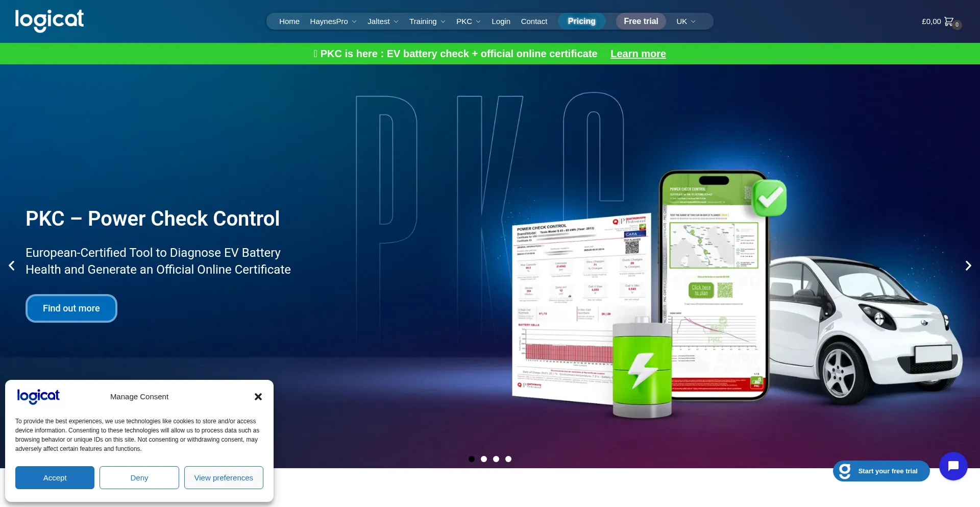Viewport: 980px width, 507px height.
Task: Go to previous slide arrow
Action: 12,265
